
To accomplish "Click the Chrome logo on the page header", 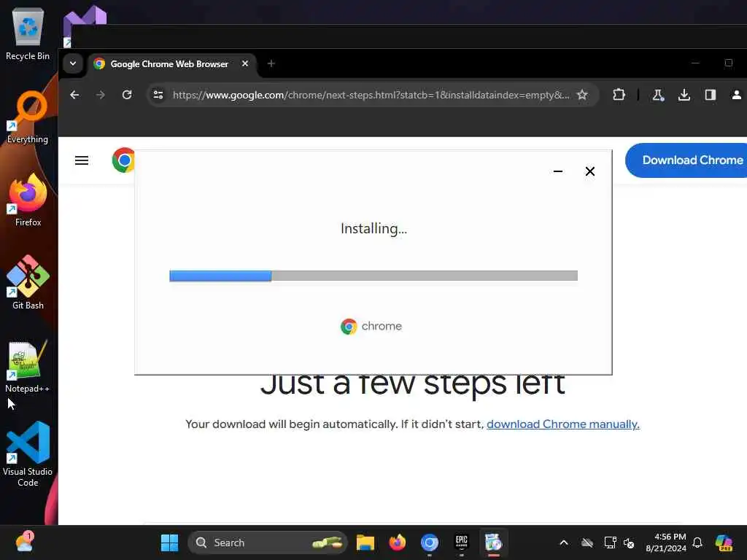I will pos(124,160).
